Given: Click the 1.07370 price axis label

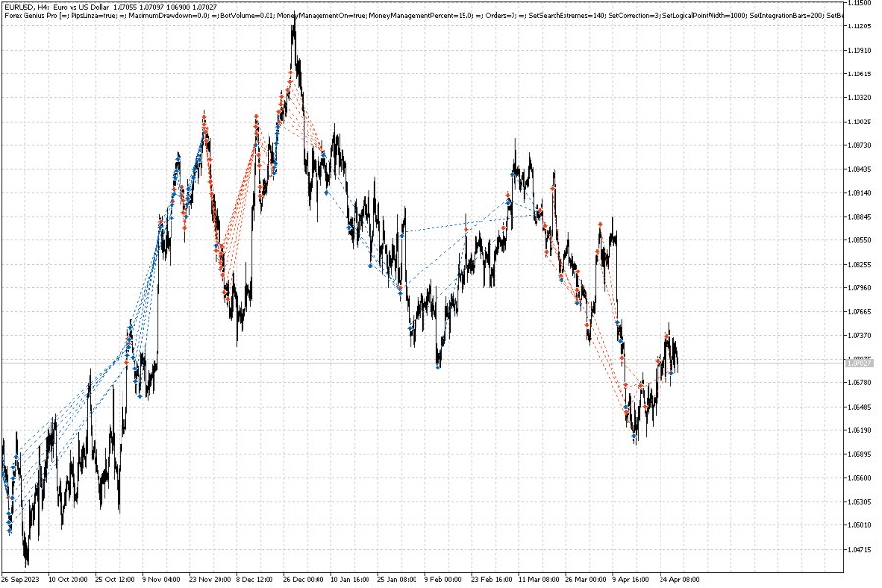Looking at the screenshot, I should pos(858,336).
